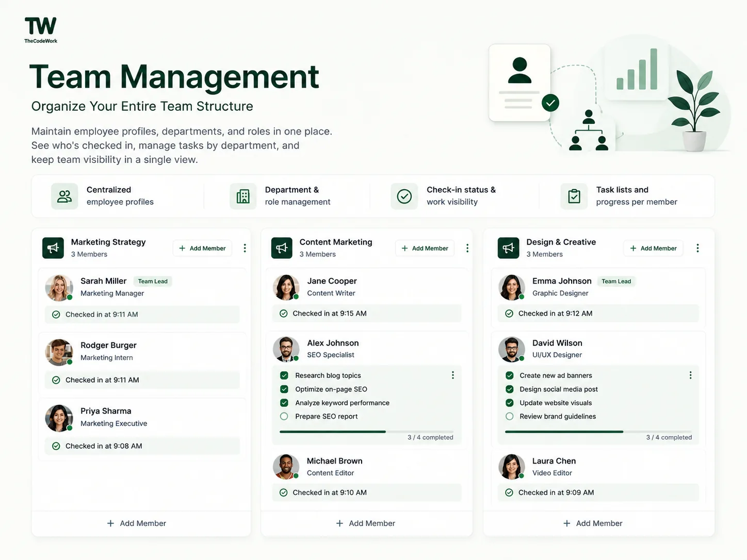Click Jane Cooper's check-in status icon
747x560 pixels.
[x=283, y=314]
